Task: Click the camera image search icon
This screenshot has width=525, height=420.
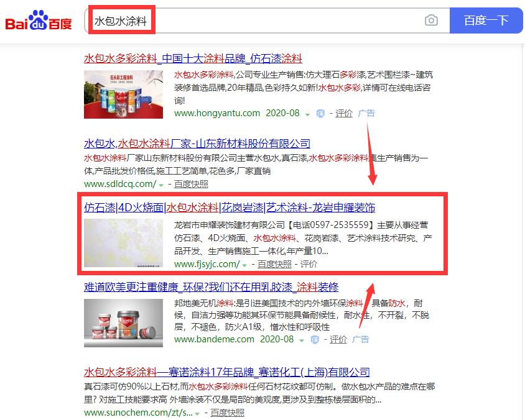Action: (x=431, y=21)
